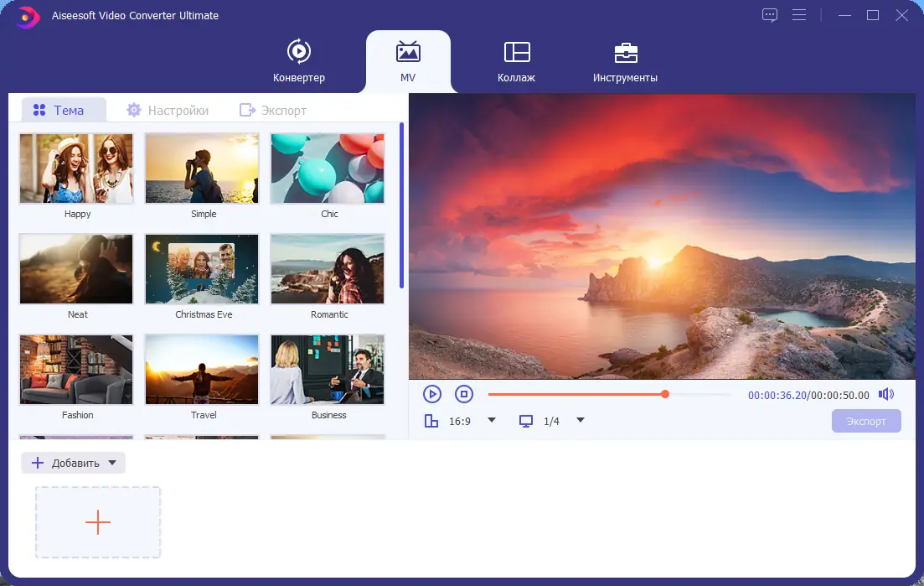Image resolution: width=924 pixels, height=586 pixels.
Task: Open the Инструменты toolbox tab
Action: click(x=625, y=61)
